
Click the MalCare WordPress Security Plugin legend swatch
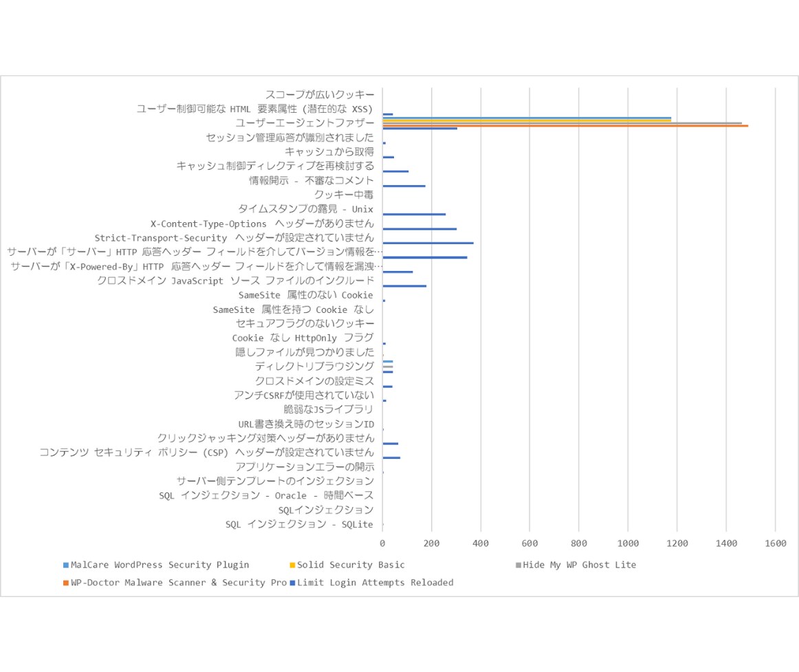coord(66,565)
